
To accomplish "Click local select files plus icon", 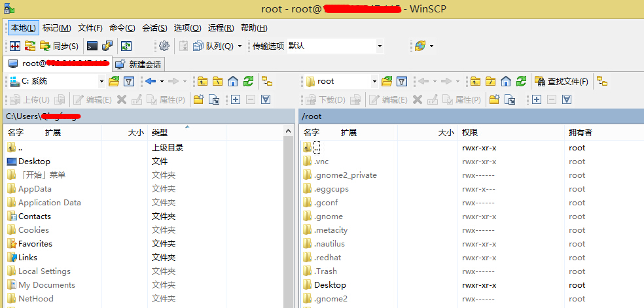I will (236, 99).
